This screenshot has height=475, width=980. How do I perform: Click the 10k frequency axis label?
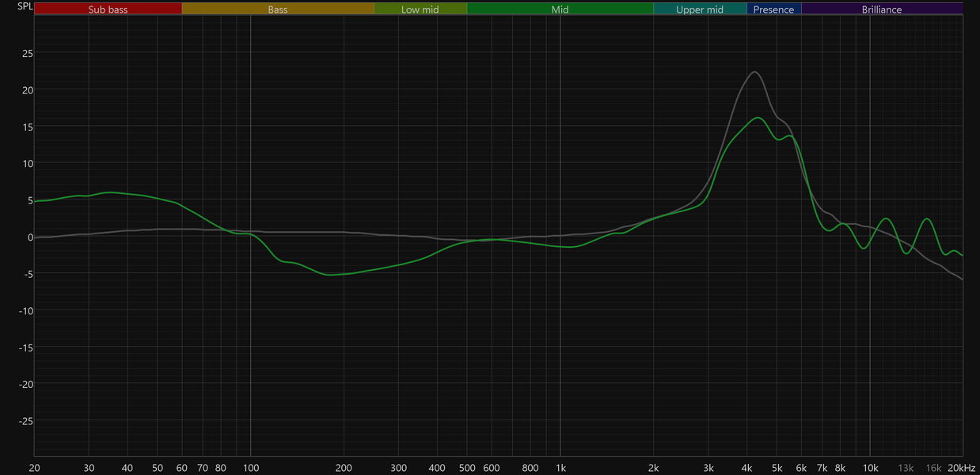click(x=870, y=468)
